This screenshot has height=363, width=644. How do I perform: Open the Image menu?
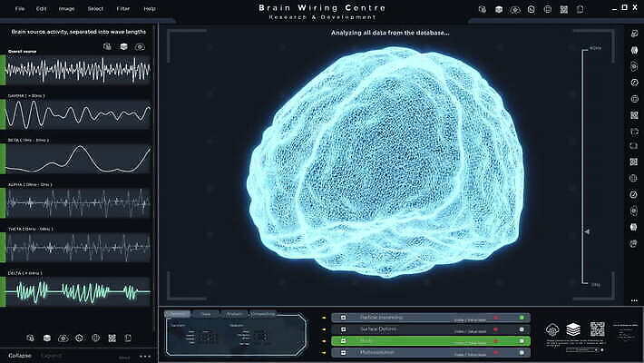click(67, 8)
